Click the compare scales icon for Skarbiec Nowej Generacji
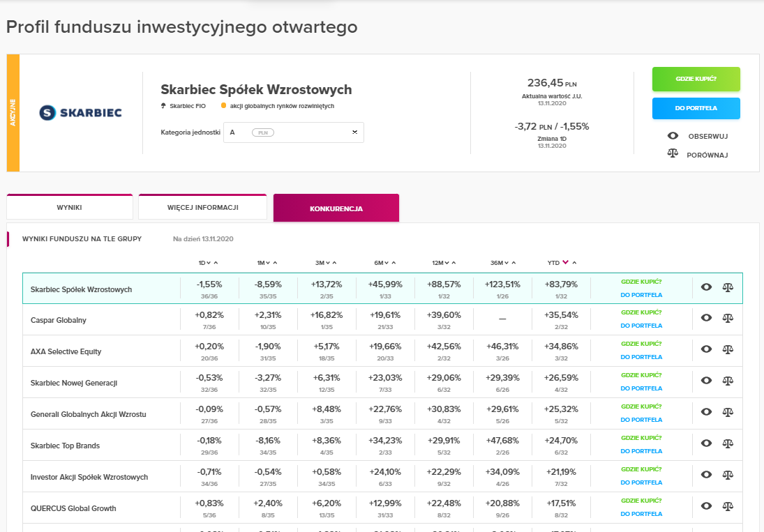Viewport: 764px width, 532px height. (x=728, y=381)
